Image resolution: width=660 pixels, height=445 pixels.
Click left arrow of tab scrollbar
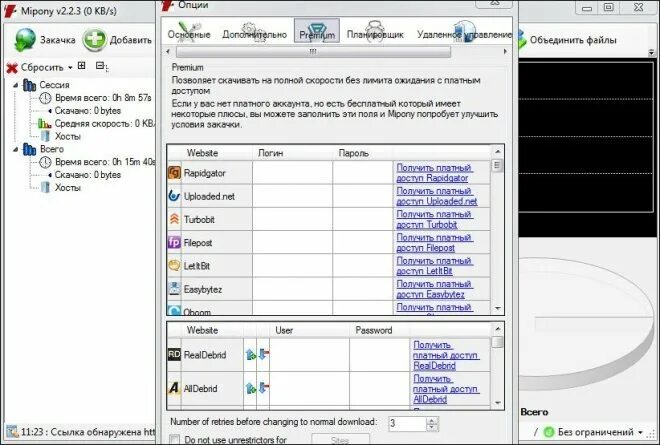[168, 52]
